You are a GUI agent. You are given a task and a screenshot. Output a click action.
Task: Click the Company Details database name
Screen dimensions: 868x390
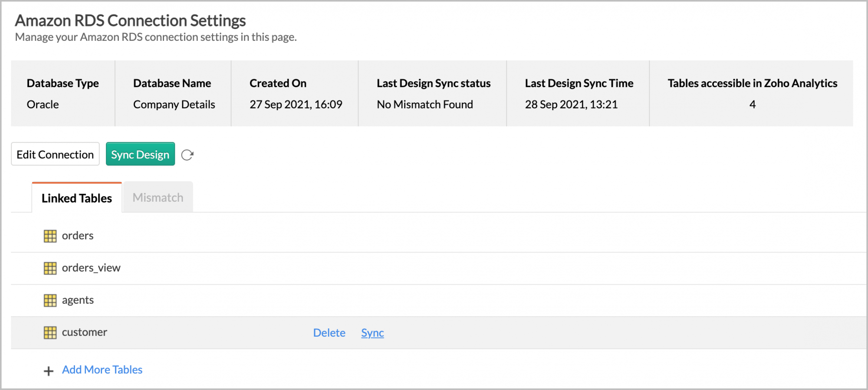tap(174, 105)
